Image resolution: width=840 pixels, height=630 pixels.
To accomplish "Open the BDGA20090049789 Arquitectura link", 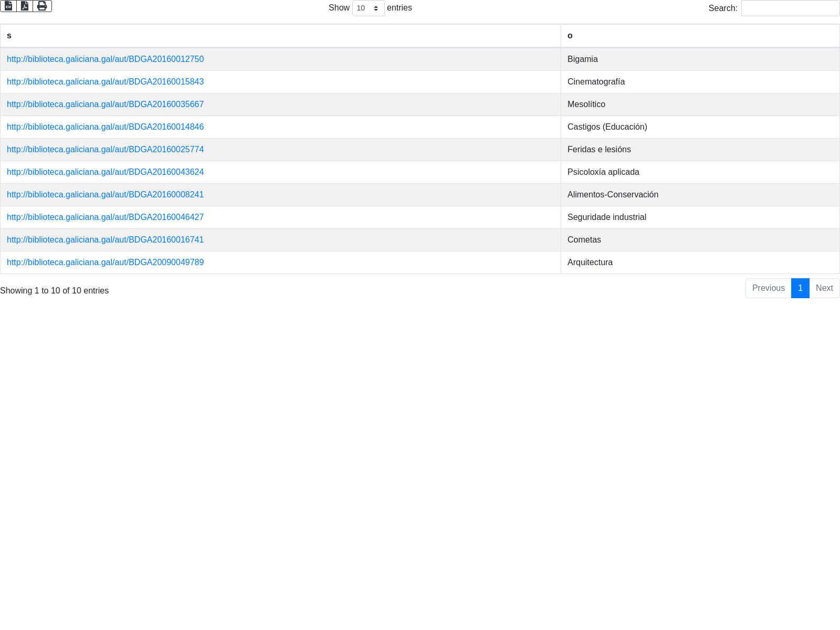I will tap(105, 262).
